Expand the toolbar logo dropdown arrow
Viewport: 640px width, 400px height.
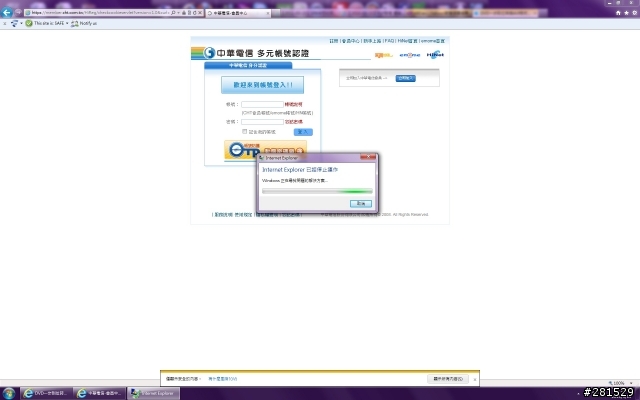pos(21,24)
